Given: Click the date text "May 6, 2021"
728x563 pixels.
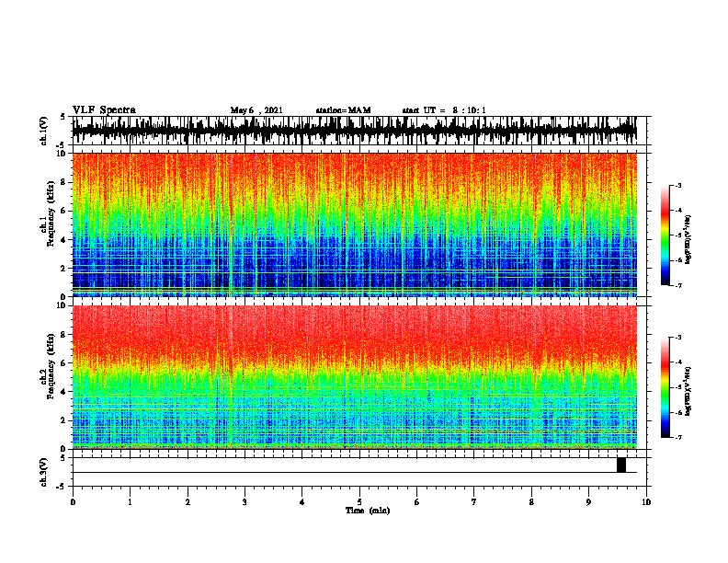Looking at the screenshot, I should pyautogui.click(x=256, y=110).
